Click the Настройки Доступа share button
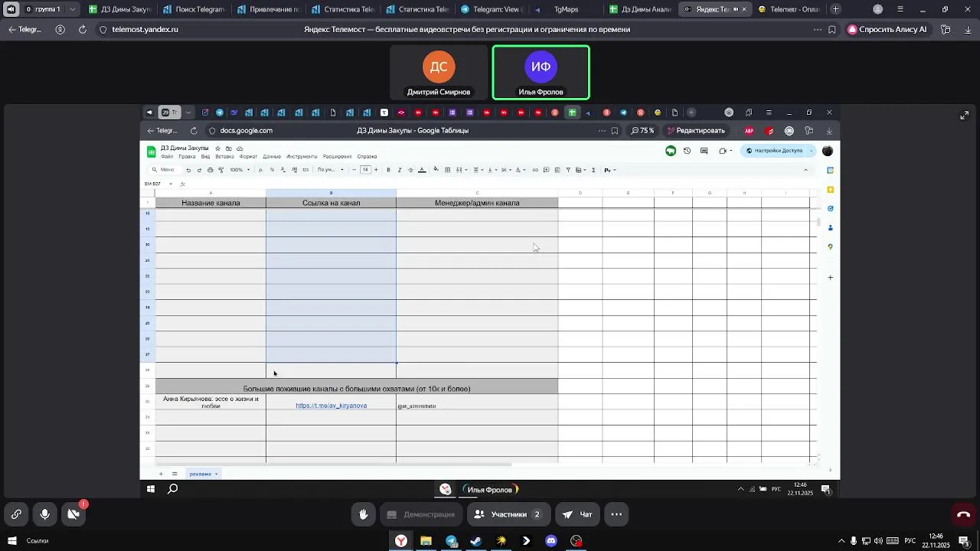 [774, 151]
